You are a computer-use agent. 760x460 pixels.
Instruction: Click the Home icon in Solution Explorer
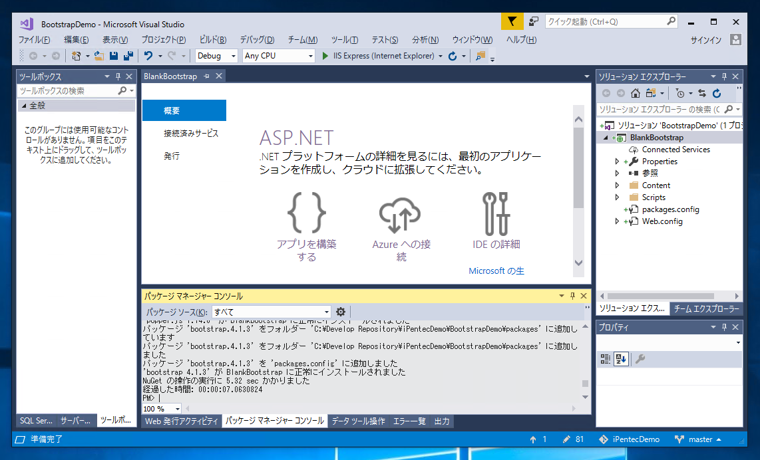(635, 93)
